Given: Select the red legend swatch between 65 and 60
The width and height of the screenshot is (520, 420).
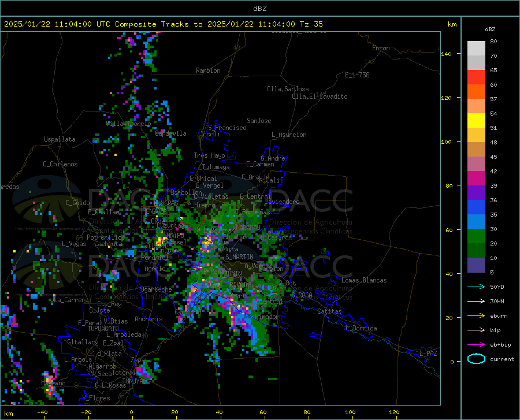Looking at the screenshot, I should pyautogui.click(x=476, y=77).
